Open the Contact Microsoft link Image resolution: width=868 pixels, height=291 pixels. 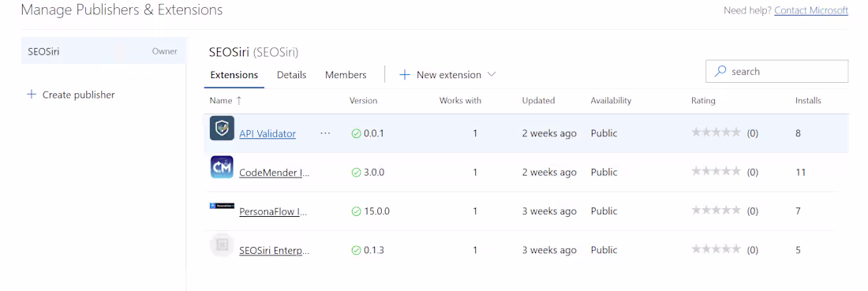click(x=811, y=10)
